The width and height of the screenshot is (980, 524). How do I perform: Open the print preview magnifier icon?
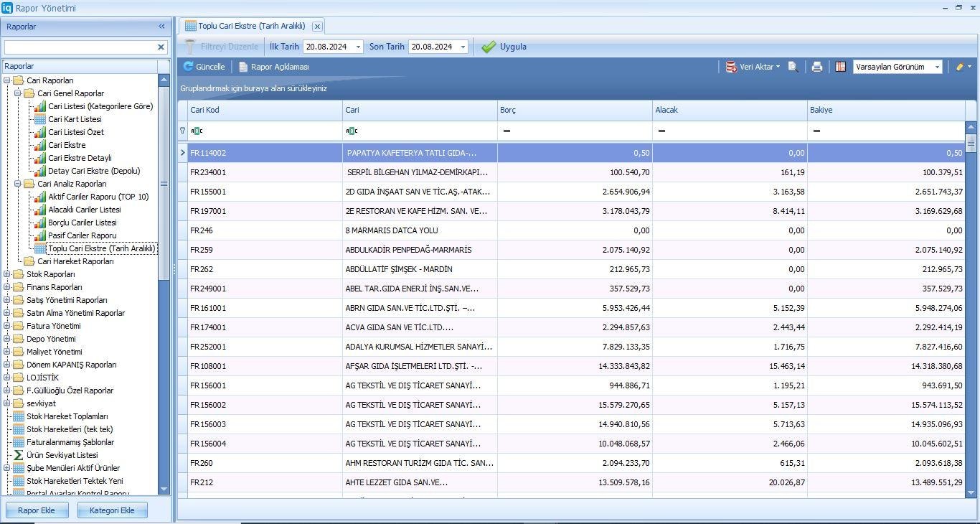(793, 67)
